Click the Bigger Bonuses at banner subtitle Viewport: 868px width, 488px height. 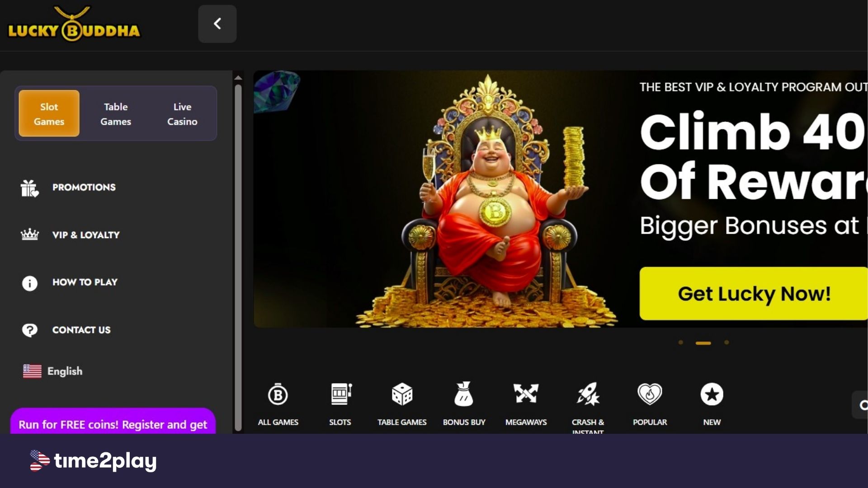(x=753, y=225)
